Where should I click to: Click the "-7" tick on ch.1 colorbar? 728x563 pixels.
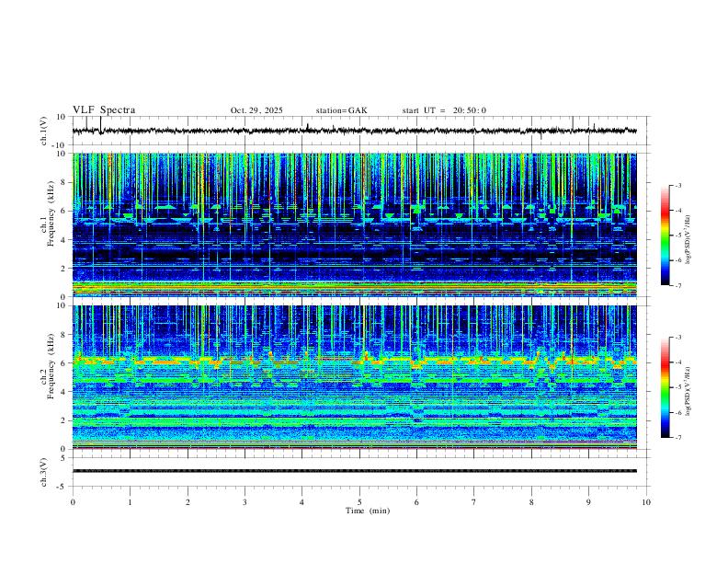pyautogui.click(x=678, y=285)
